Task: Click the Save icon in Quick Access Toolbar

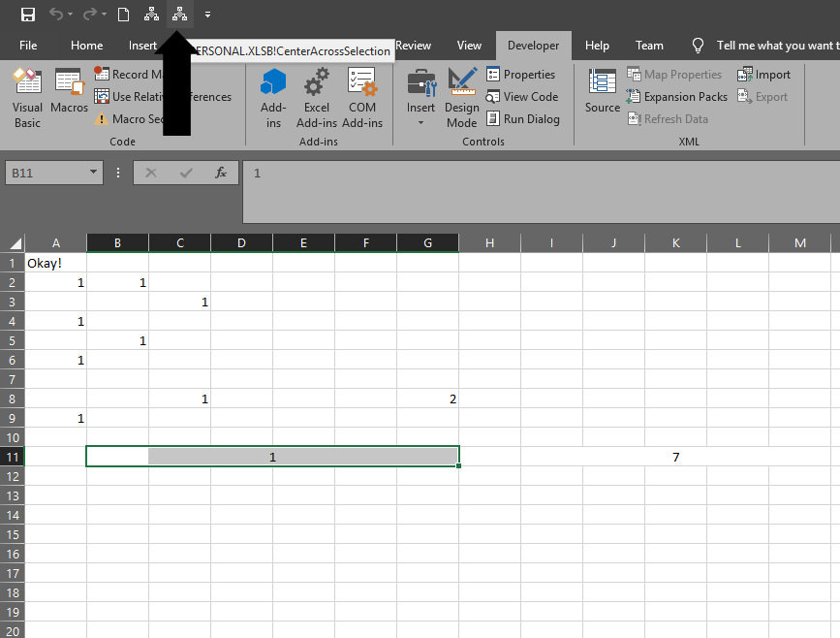Action: tap(28, 15)
